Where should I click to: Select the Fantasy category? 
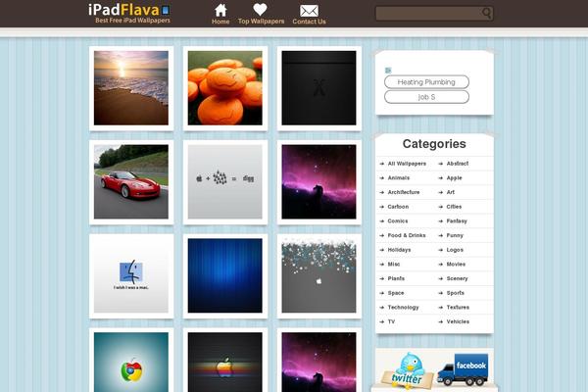pos(457,220)
